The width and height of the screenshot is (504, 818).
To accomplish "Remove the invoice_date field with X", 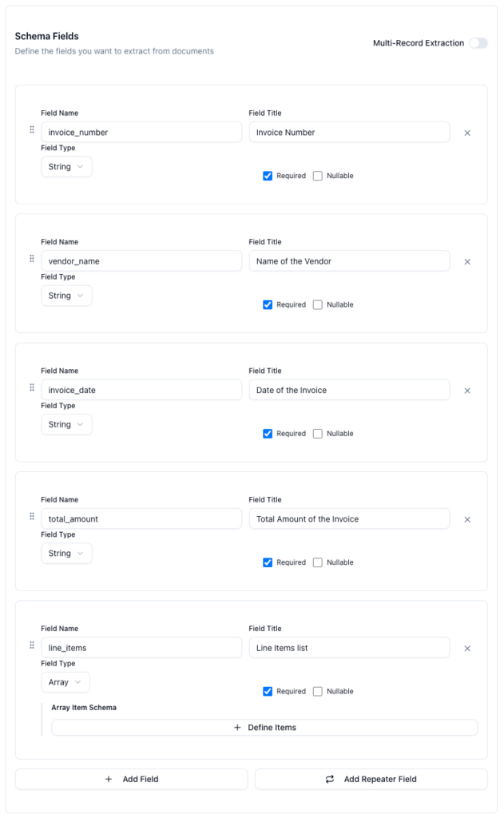I will coord(467,391).
